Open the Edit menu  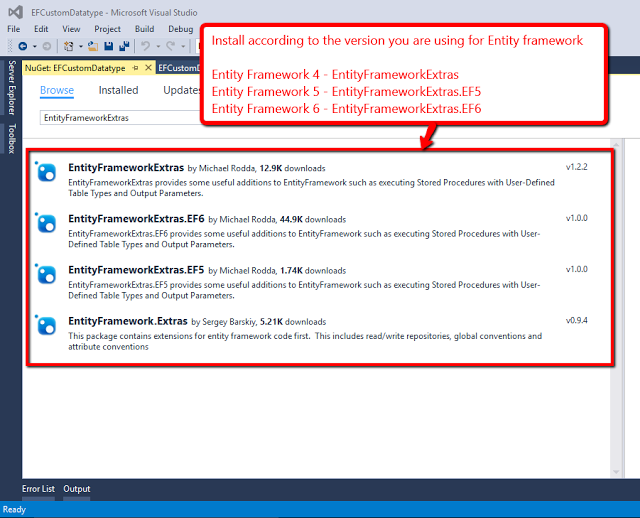(x=41, y=29)
